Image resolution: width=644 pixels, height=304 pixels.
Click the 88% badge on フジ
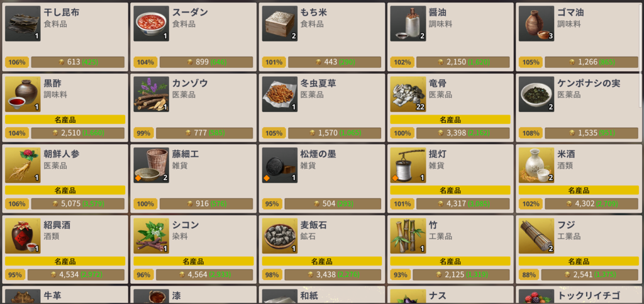[x=528, y=275]
